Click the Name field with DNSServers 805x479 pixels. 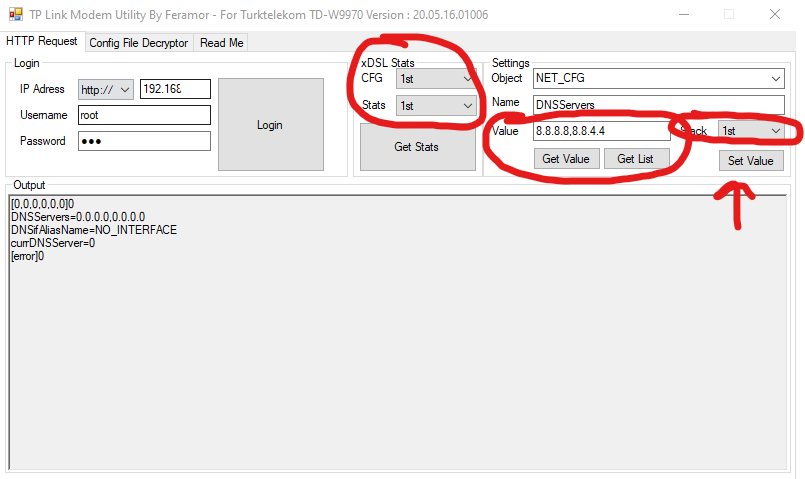[659, 104]
